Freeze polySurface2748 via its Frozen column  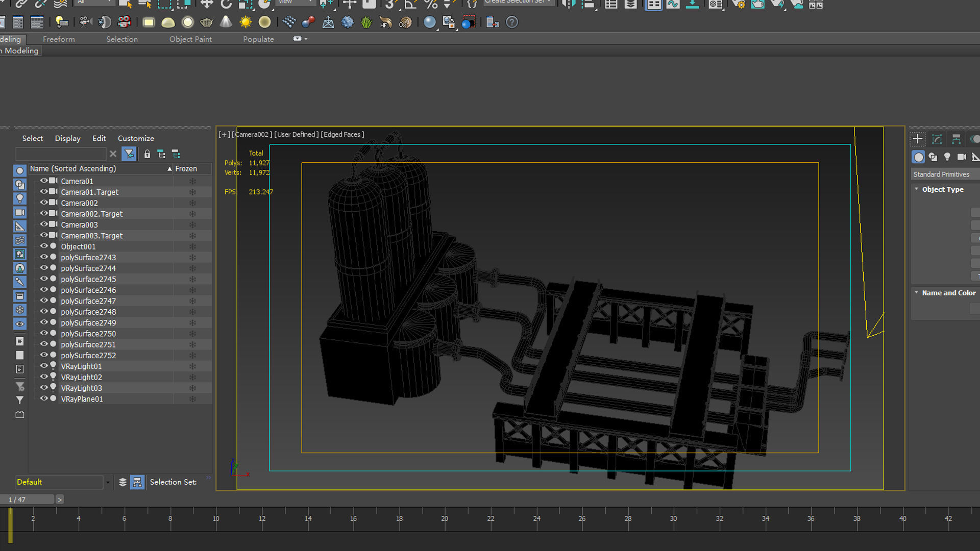192,312
